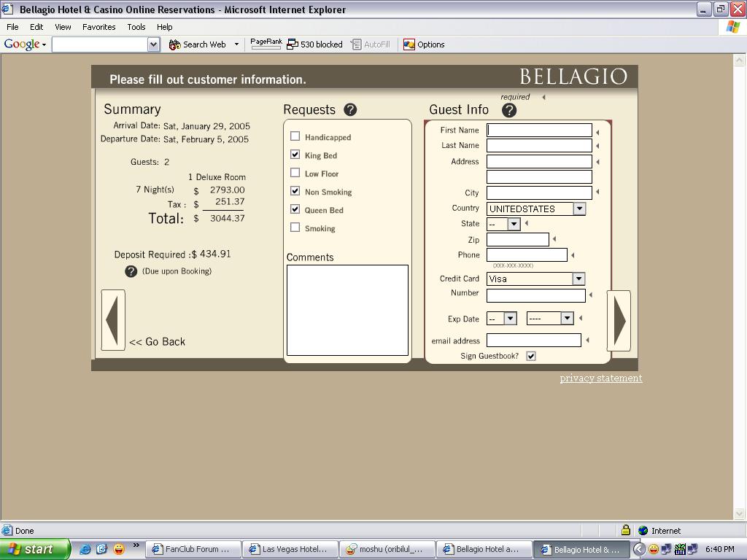Click the page scrollbar up arrow
This screenshot has height=560, width=747.
point(740,60)
